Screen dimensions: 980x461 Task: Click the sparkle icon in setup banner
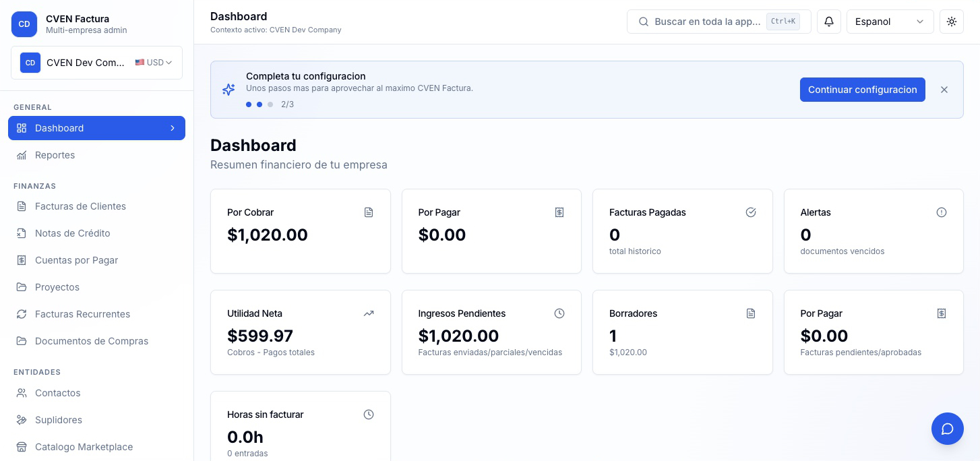pos(228,90)
